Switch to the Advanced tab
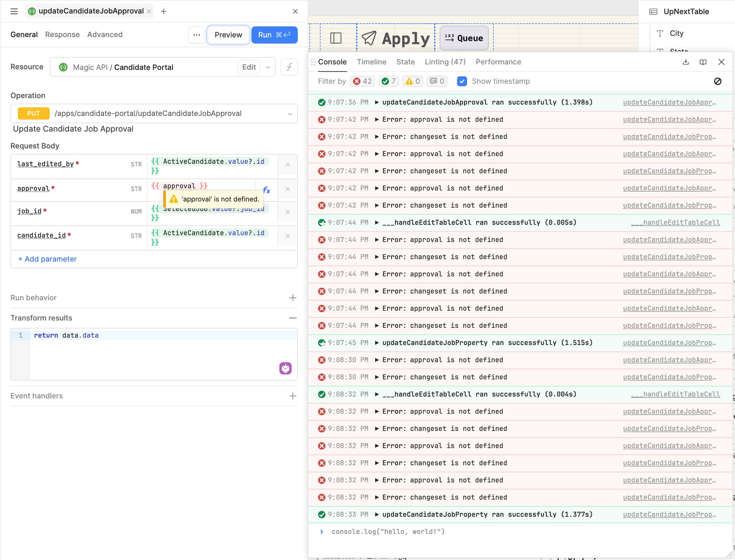Image resolution: width=735 pixels, height=560 pixels. pos(105,34)
